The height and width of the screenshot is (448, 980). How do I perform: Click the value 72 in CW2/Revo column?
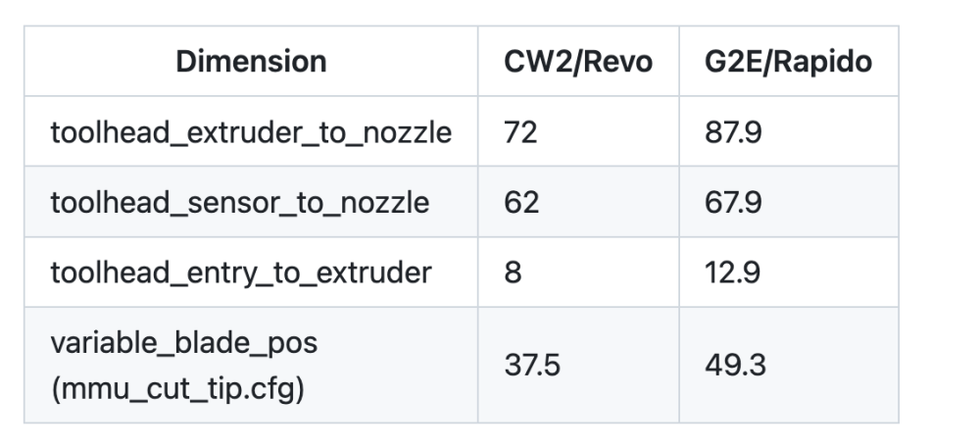(520, 132)
